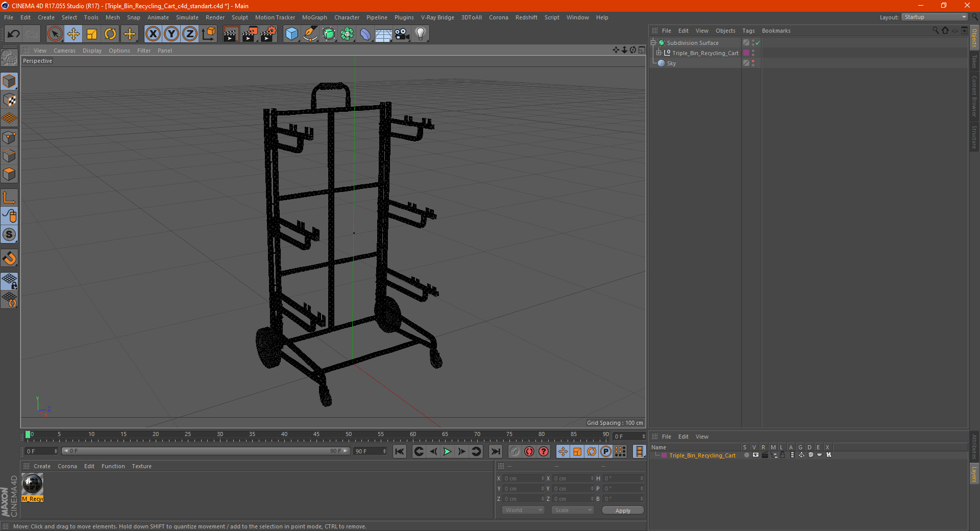
Task: Open MoGraph array generator icon
Action: [x=347, y=34]
